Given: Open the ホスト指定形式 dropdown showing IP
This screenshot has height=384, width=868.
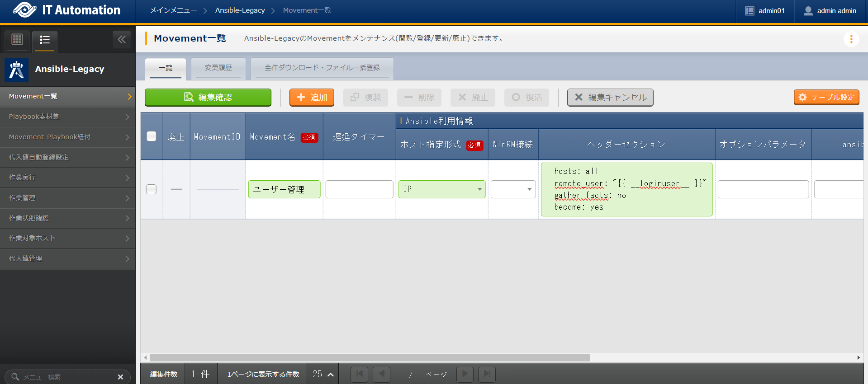Looking at the screenshot, I should coord(441,189).
